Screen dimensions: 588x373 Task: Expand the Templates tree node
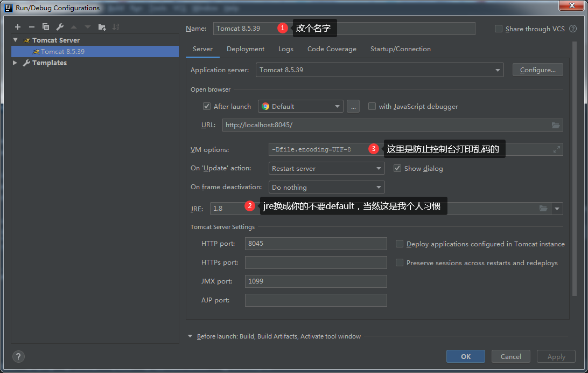[15, 63]
